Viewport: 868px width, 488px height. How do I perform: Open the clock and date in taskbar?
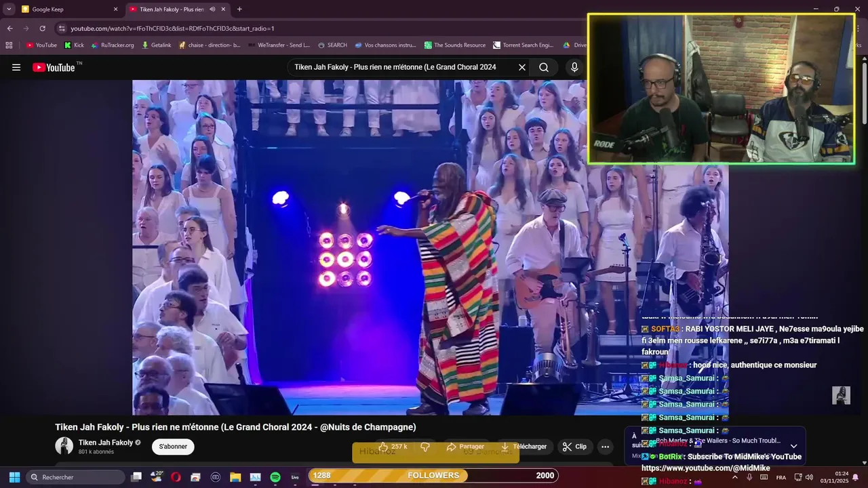click(834, 477)
